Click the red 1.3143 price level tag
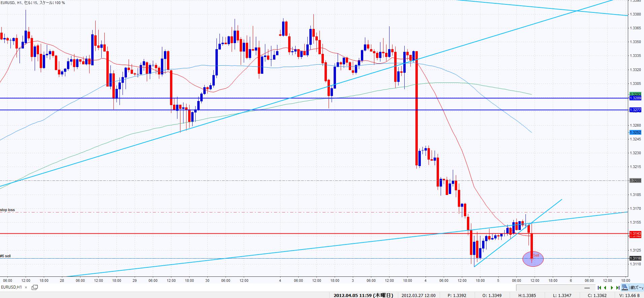The image size is (644, 298). coord(635,233)
